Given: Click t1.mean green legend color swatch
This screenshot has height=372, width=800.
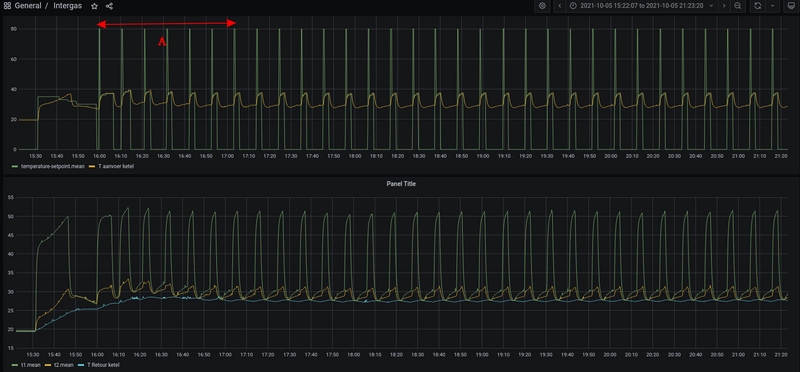Looking at the screenshot, I should [15, 365].
